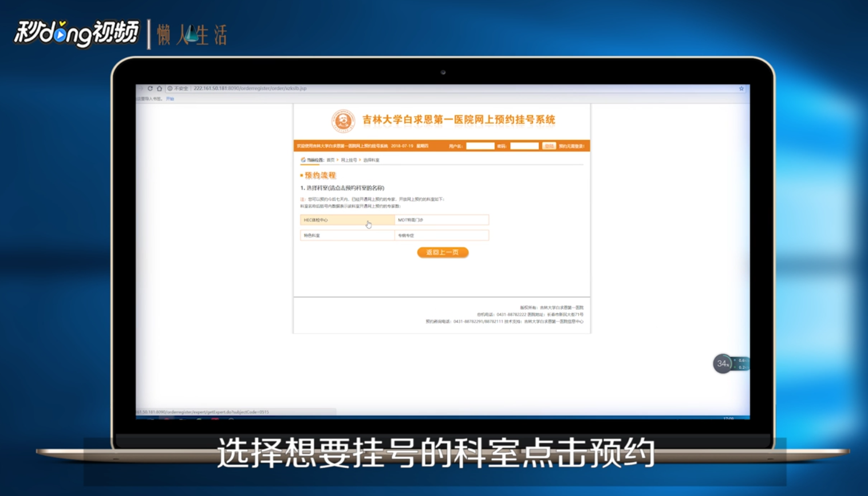Reload the current page
This screenshot has width=868, height=496.
pos(150,89)
